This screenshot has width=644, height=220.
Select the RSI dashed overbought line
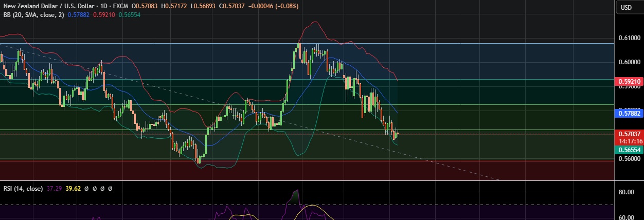click(x=154, y=205)
